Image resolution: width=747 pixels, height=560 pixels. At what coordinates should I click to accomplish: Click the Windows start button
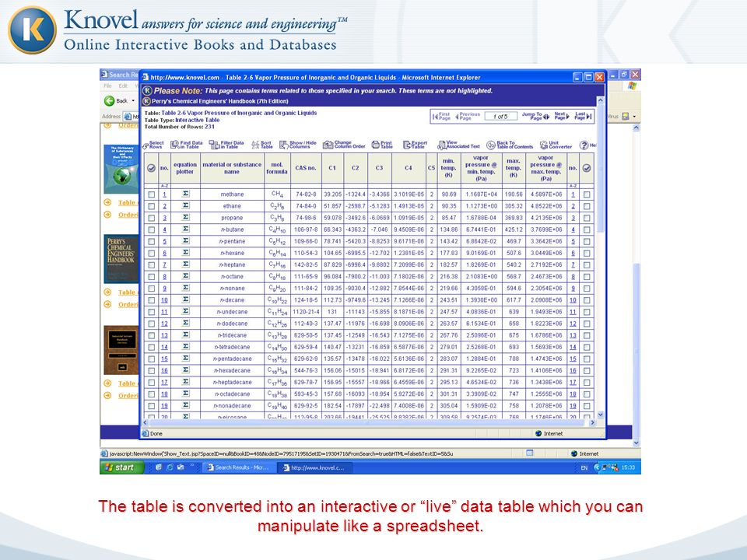(121, 467)
